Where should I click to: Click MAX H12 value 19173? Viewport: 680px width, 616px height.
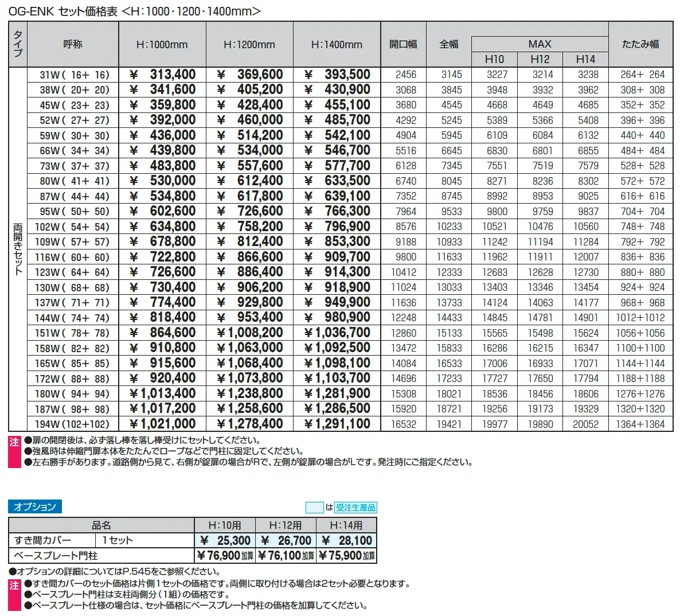(540, 408)
